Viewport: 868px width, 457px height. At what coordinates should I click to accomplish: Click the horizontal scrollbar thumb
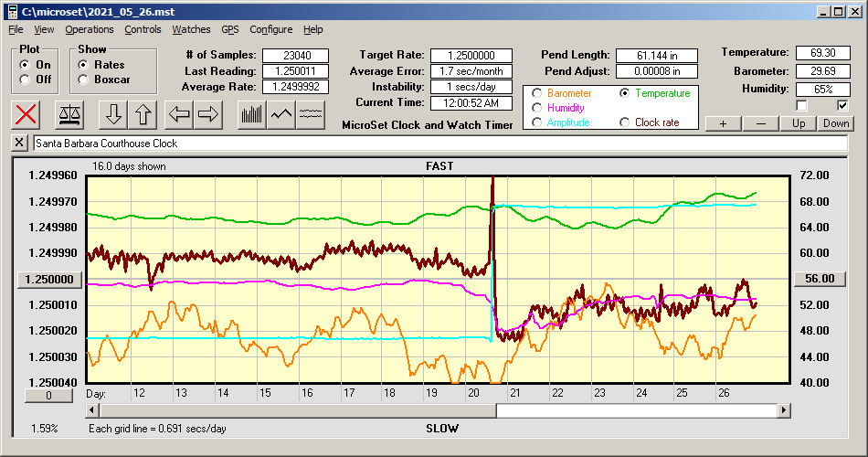pyautogui.click(x=298, y=410)
